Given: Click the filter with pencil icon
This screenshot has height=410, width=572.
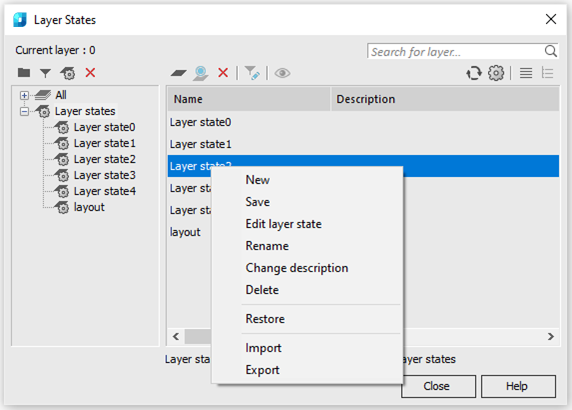Looking at the screenshot, I should 252,73.
